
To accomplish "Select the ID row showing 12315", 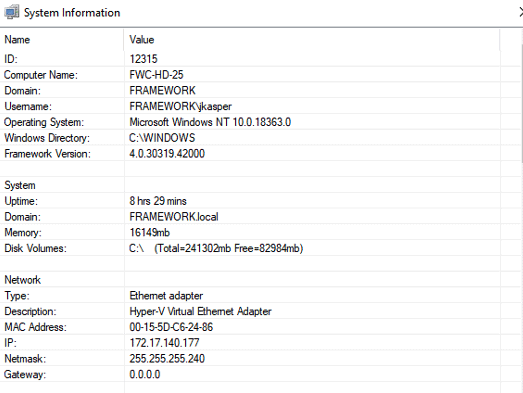I will tap(250, 59).
